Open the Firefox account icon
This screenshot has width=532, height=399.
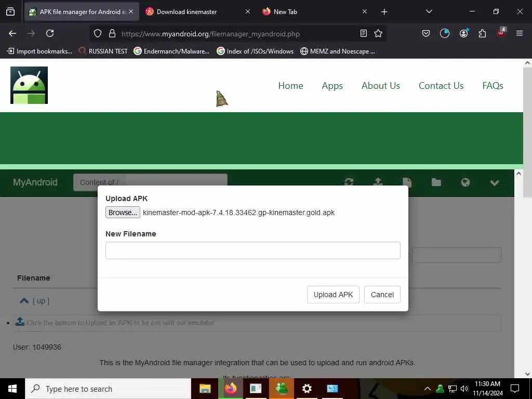point(463,33)
